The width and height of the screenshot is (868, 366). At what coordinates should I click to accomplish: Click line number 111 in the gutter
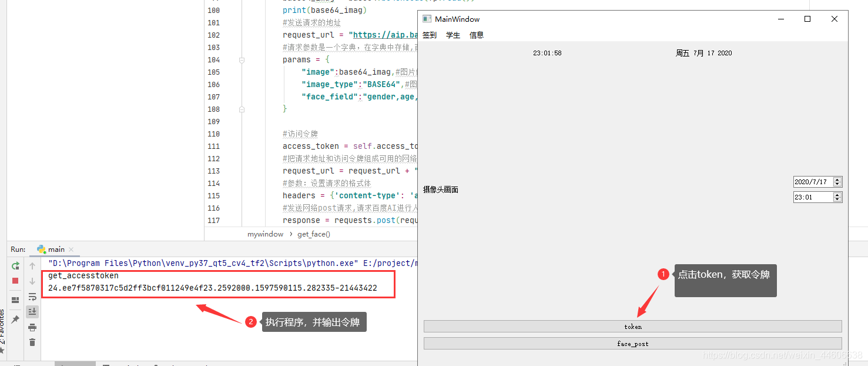click(x=213, y=147)
